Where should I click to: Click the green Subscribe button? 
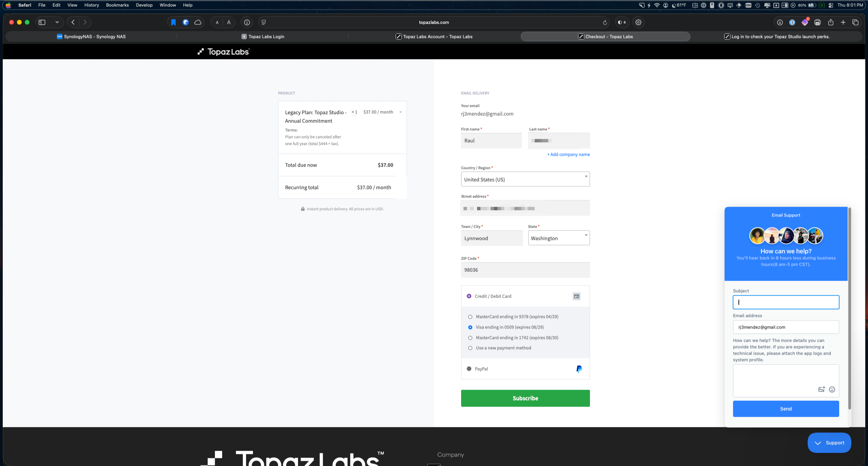(525, 398)
